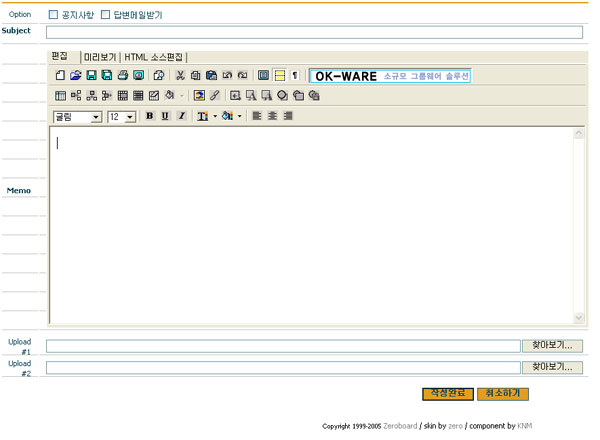Click the print icon in toolbar

(122, 75)
